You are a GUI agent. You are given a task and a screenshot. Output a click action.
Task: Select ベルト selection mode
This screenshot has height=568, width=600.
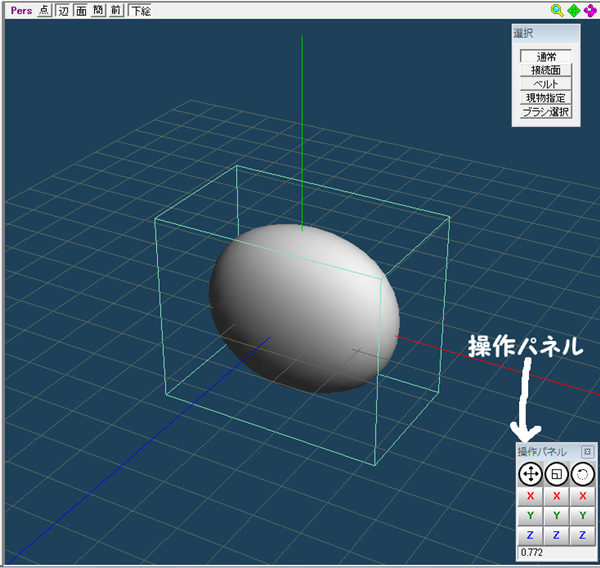[x=546, y=84]
